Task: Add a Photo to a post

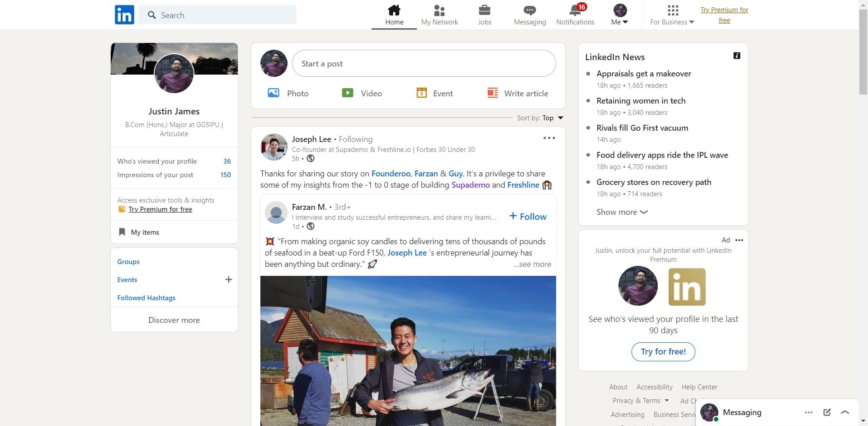Action: tap(288, 93)
